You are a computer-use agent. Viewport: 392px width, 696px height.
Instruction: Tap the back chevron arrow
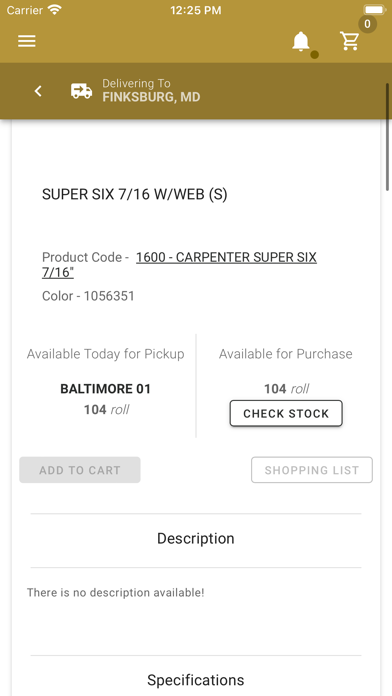click(x=38, y=91)
